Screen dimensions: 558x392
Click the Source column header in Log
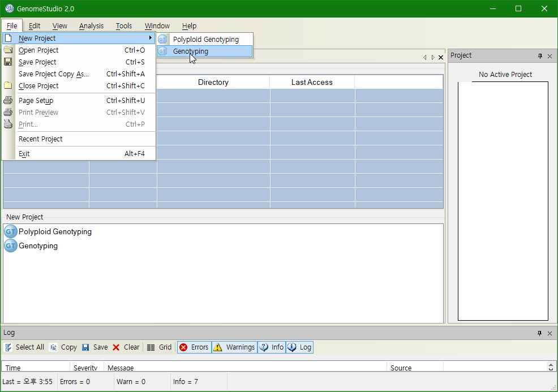(x=415, y=368)
